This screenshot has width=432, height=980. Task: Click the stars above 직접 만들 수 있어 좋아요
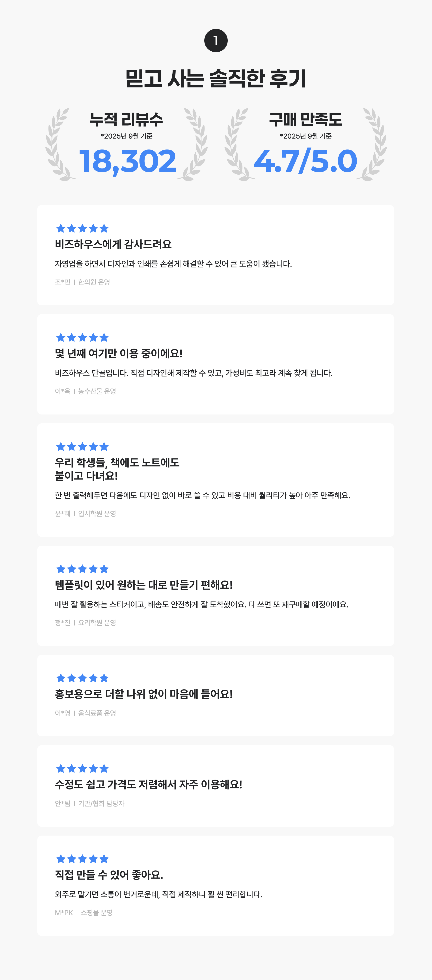tap(82, 859)
